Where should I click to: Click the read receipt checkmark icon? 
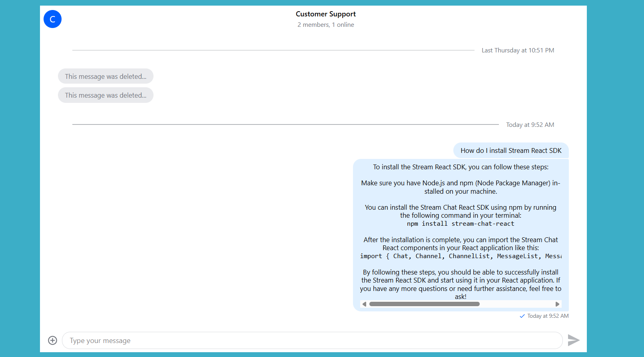[522, 316]
